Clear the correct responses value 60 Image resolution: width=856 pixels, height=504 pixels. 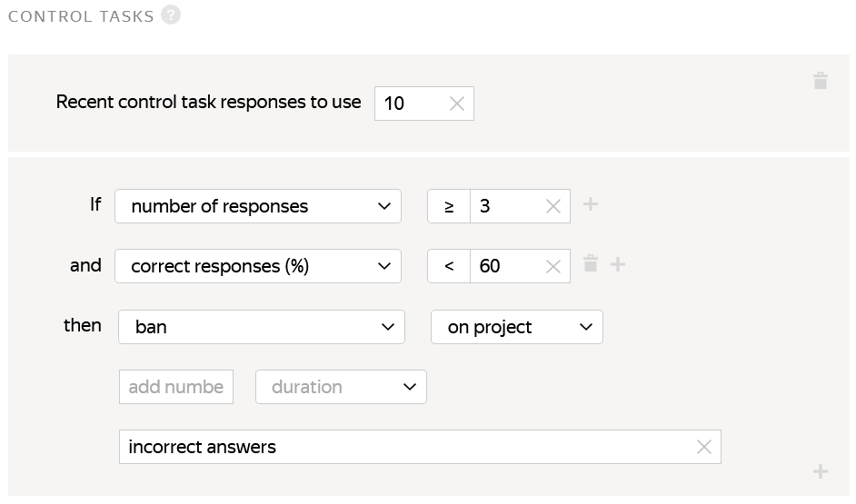point(553,266)
